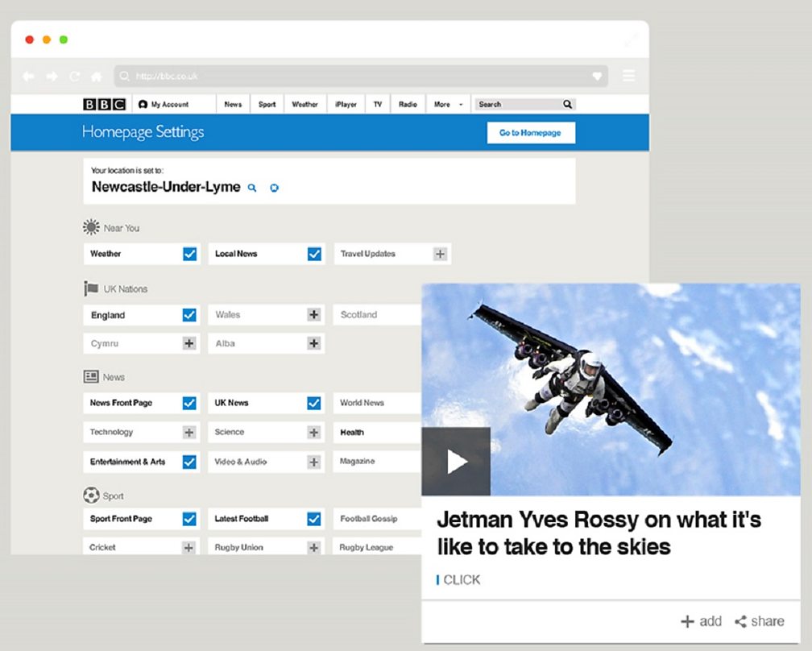Untick the Entertainment & Arts checkbox
The image size is (812, 651).
pyautogui.click(x=188, y=461)
